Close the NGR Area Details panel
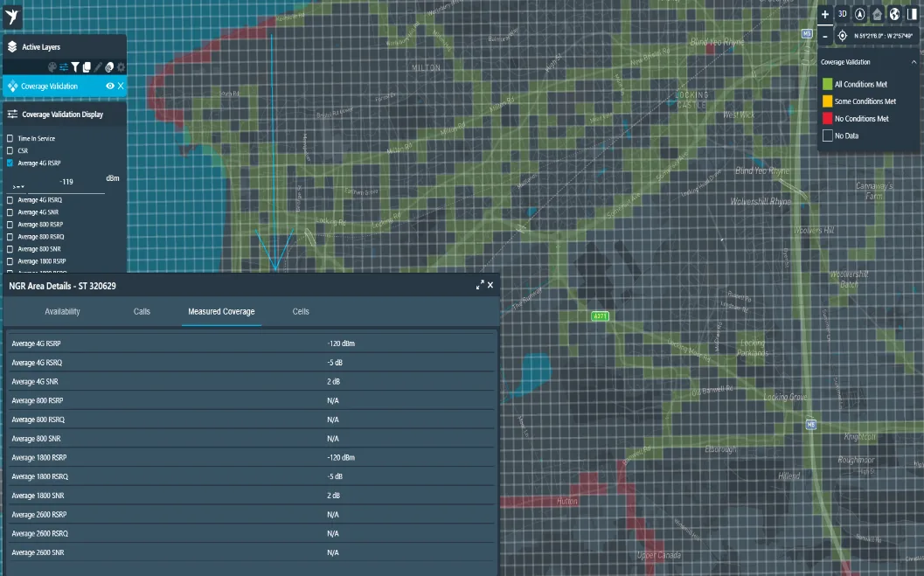924x576 pixels. tap(490, 285)
